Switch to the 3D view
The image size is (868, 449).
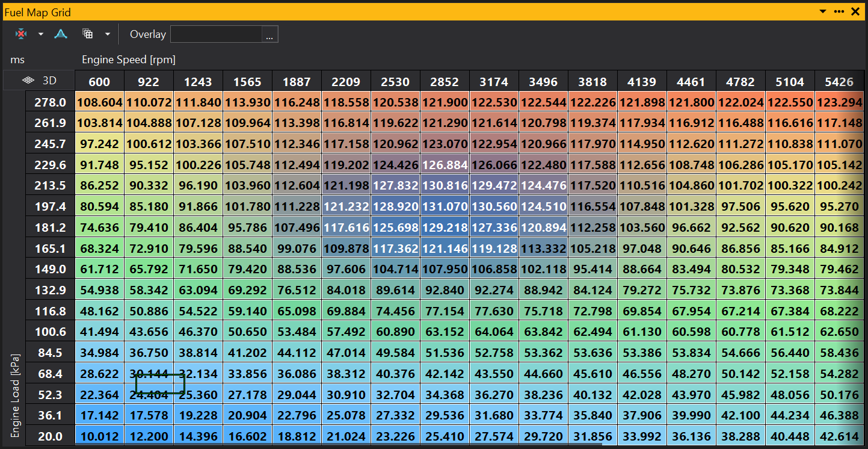coord(49,80)
